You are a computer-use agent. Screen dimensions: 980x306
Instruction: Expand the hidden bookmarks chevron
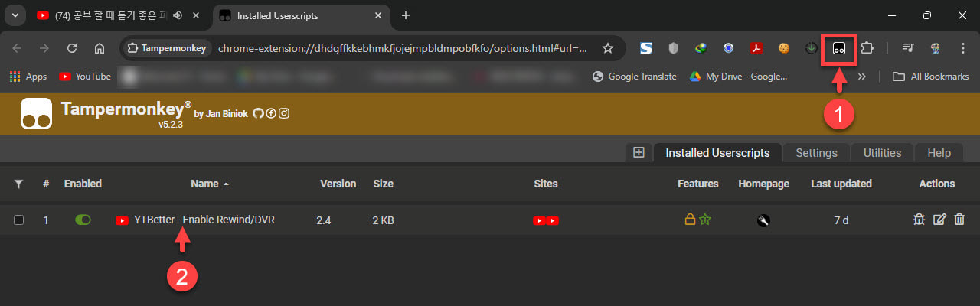click(x=861, y=76)
